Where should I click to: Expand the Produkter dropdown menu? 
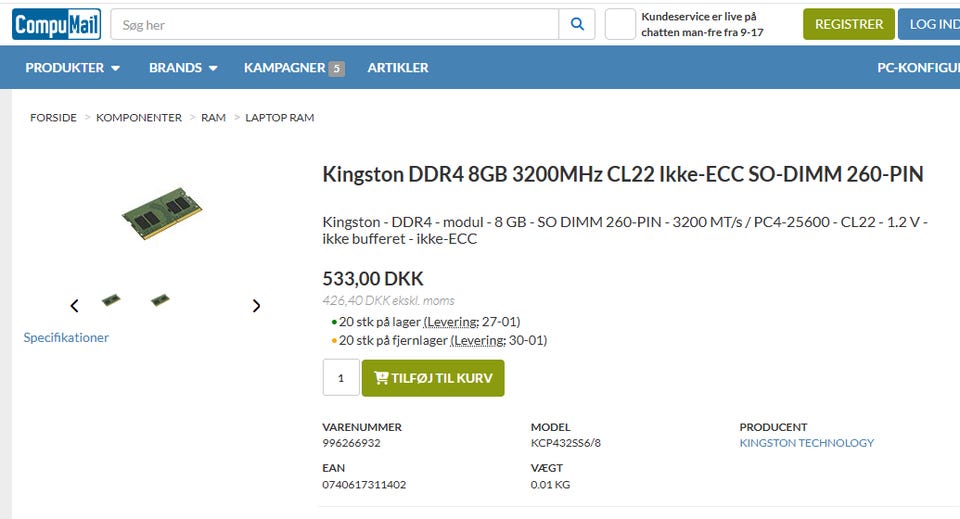[x=73, y=68]
